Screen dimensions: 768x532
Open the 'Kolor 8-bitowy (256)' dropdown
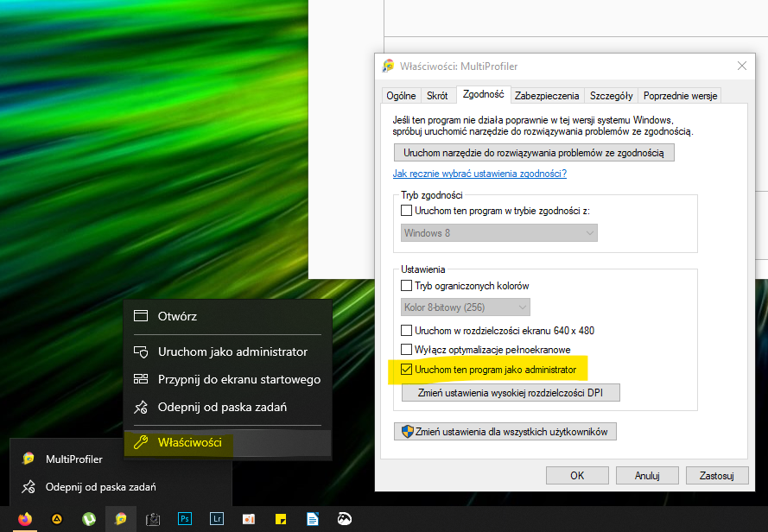coord(467,307)
